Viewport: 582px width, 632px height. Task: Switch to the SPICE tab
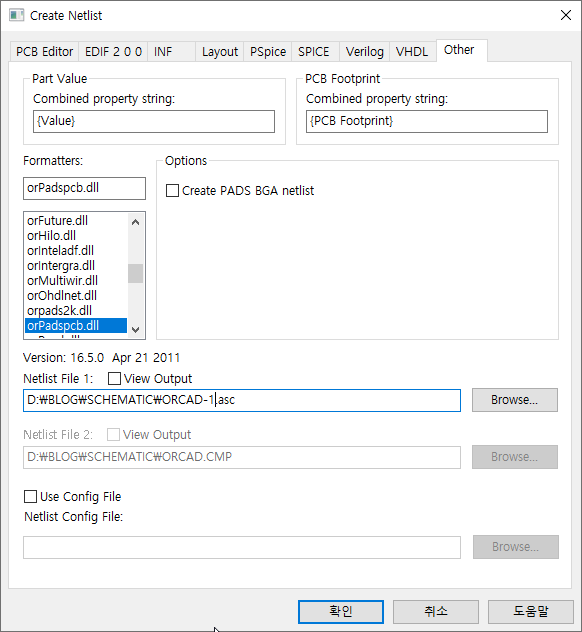tap(315, 52)
